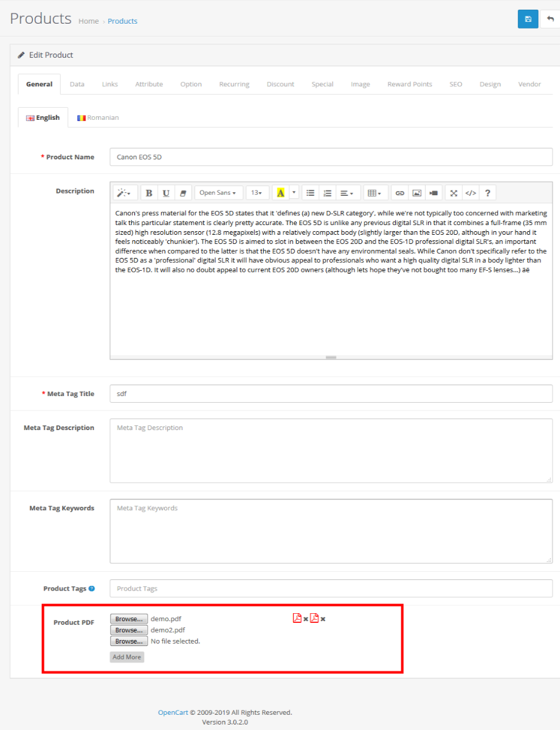
Task: Click inside the description text area
Action: [x=331, y=280]
